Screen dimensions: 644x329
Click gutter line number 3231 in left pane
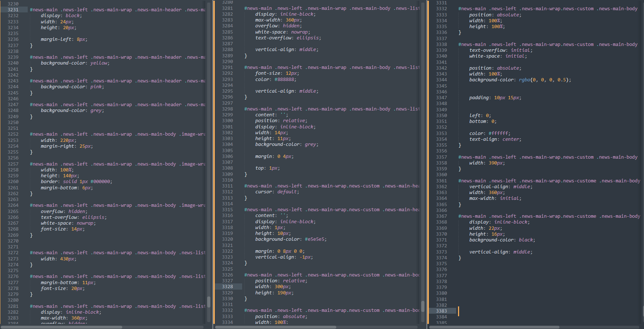point(13,10)
